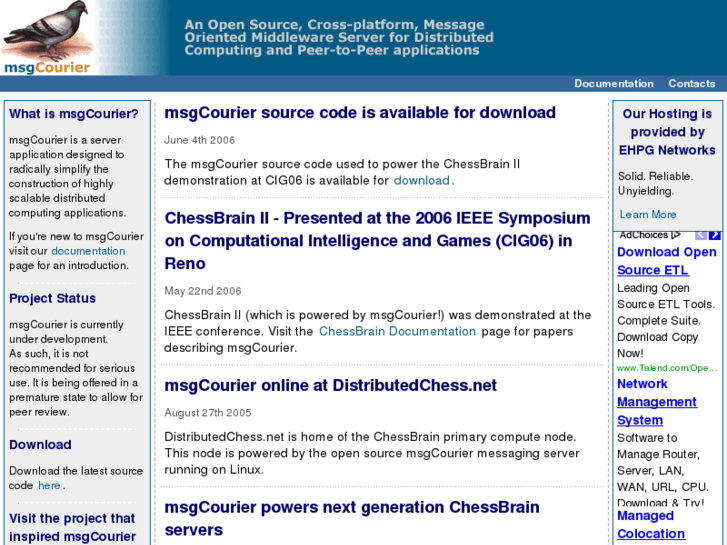Click the 'Project Status' sidebar heading
This screenshot has width=727, height=545.
click(52, 298)
